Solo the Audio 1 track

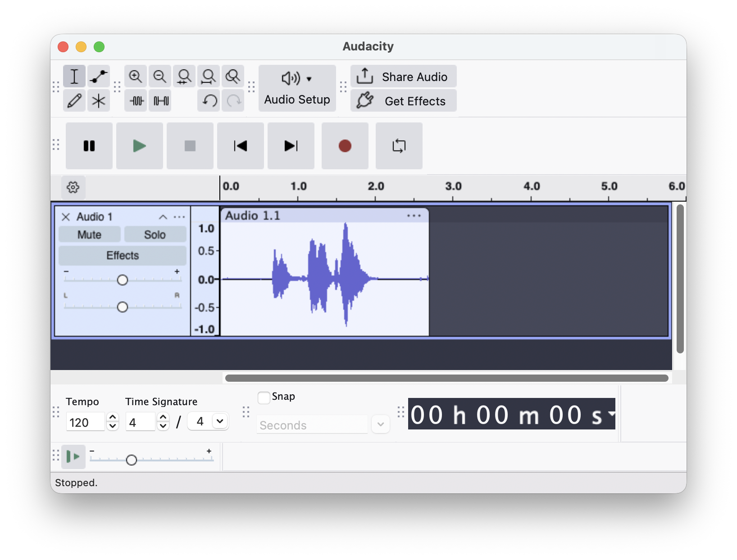point(155,235)
